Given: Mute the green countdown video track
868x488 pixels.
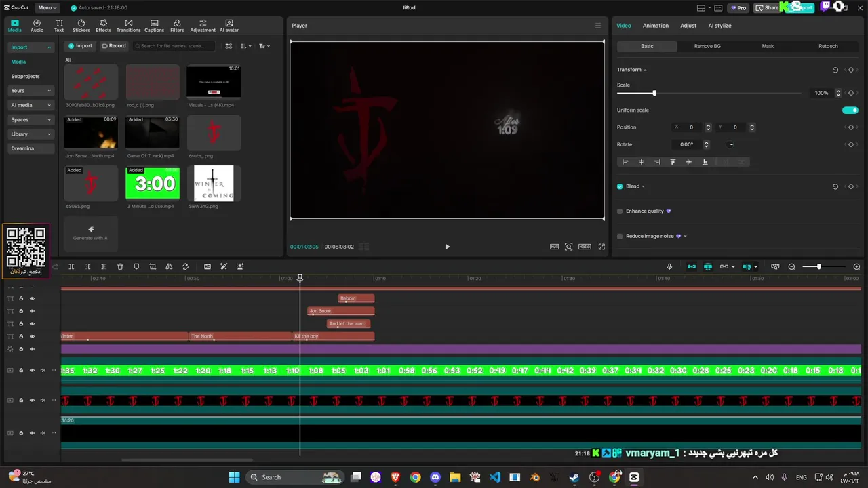Looking at the screenshot, I should [x=43, y=371].
